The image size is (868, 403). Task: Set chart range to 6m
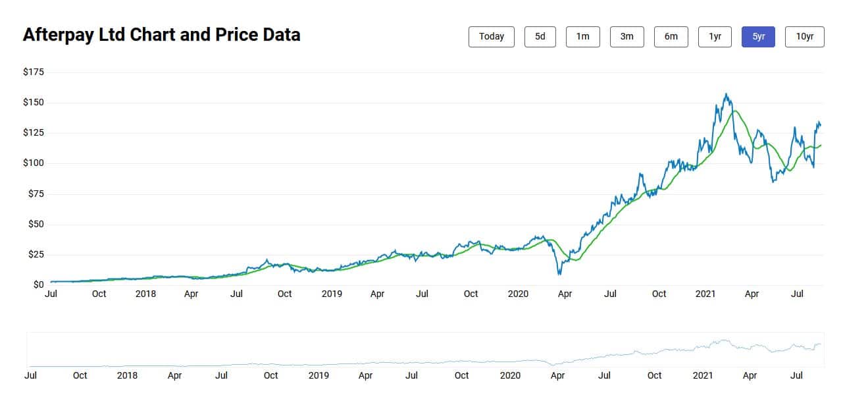pyautogui.click(x=671, y=37)
